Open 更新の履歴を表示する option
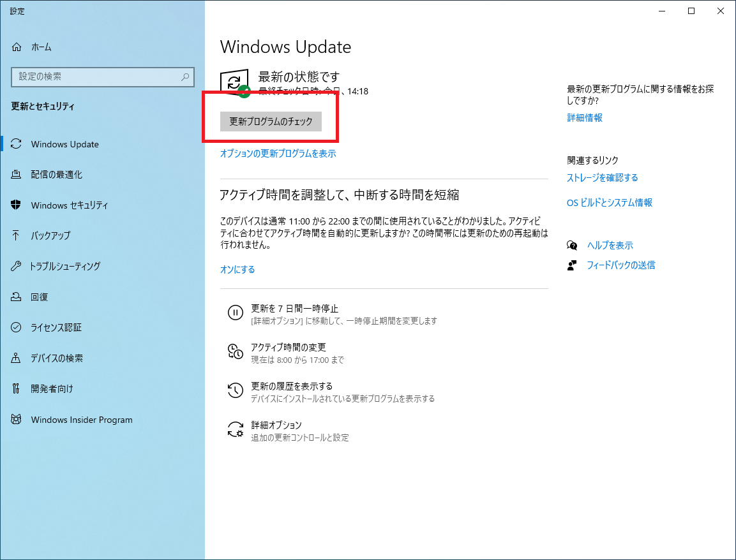Viewport: 736px width, 560px height. pos(331,392)
